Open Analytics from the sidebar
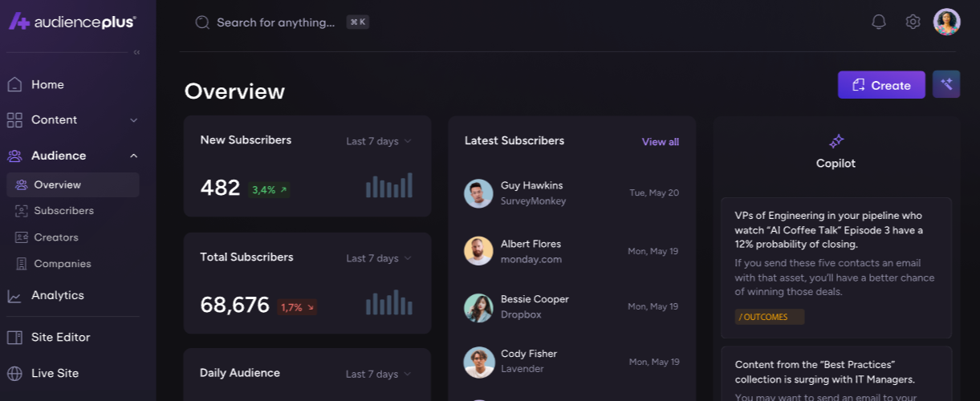The width and height of the screenshot is (980, 401). tap(57, 295)
